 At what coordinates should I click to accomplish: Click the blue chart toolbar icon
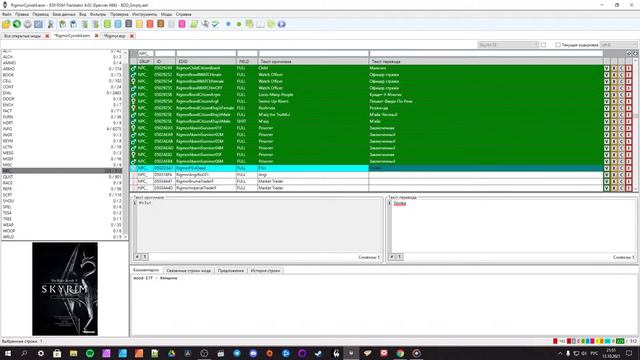click(x=38, y=24)
